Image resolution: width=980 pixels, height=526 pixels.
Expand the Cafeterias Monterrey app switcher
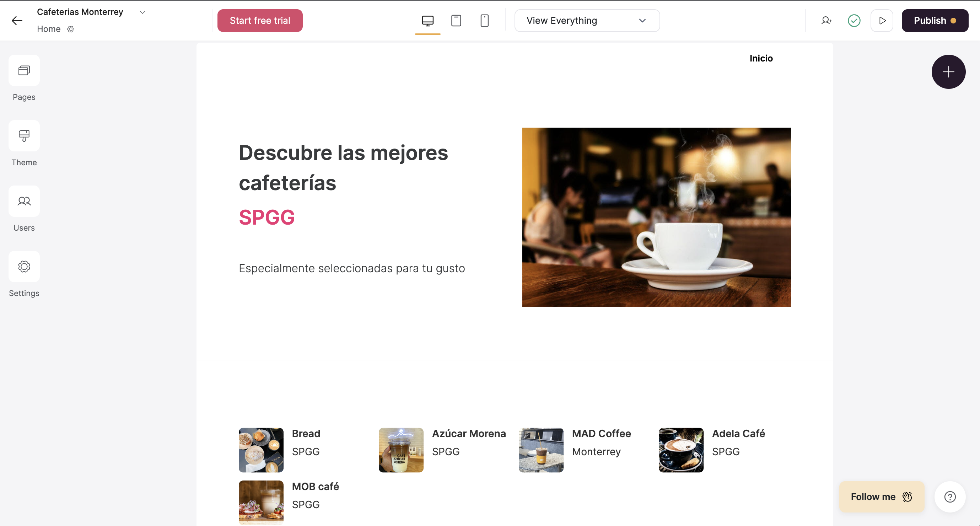click(x=142, y=12)
